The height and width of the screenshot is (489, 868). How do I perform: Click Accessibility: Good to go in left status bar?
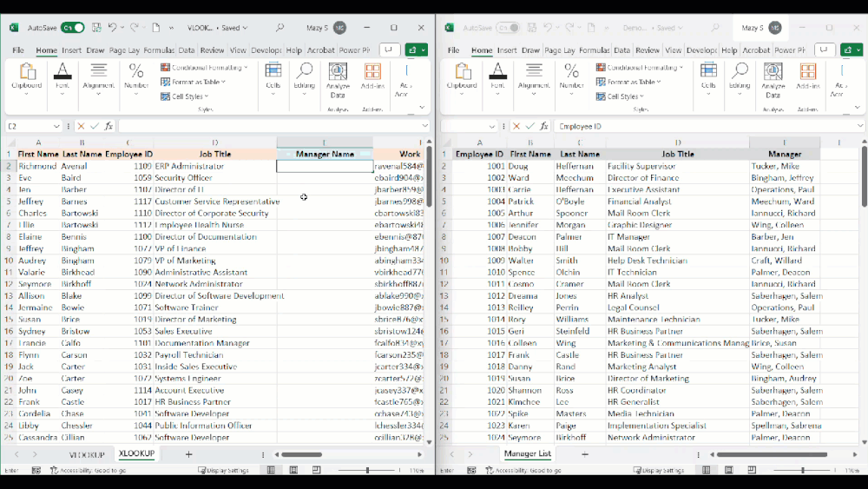[89, 470]
